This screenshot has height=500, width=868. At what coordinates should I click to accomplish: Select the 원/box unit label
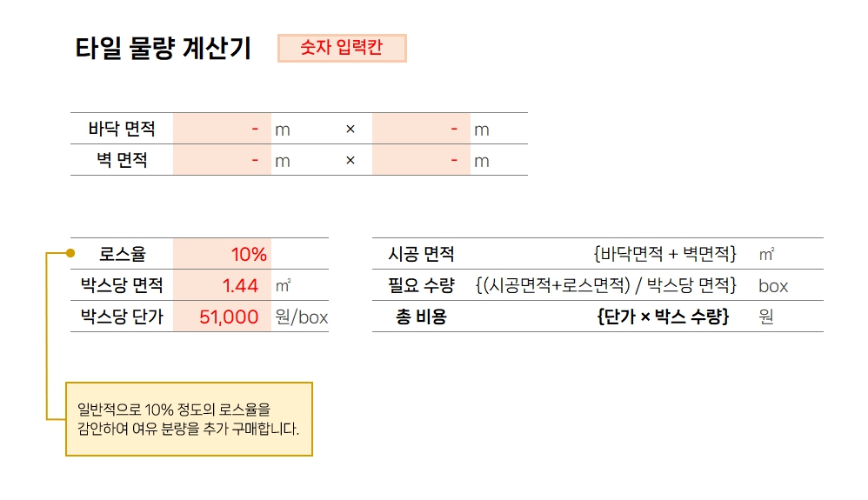302,317
